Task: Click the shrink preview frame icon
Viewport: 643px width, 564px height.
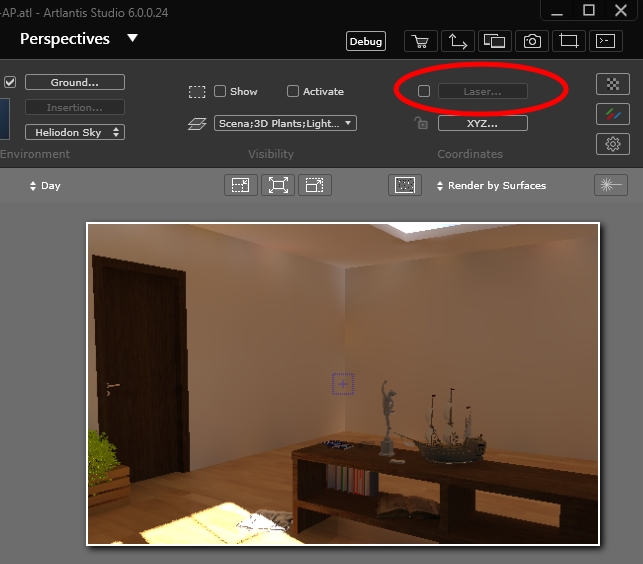Action: [241, 185]
